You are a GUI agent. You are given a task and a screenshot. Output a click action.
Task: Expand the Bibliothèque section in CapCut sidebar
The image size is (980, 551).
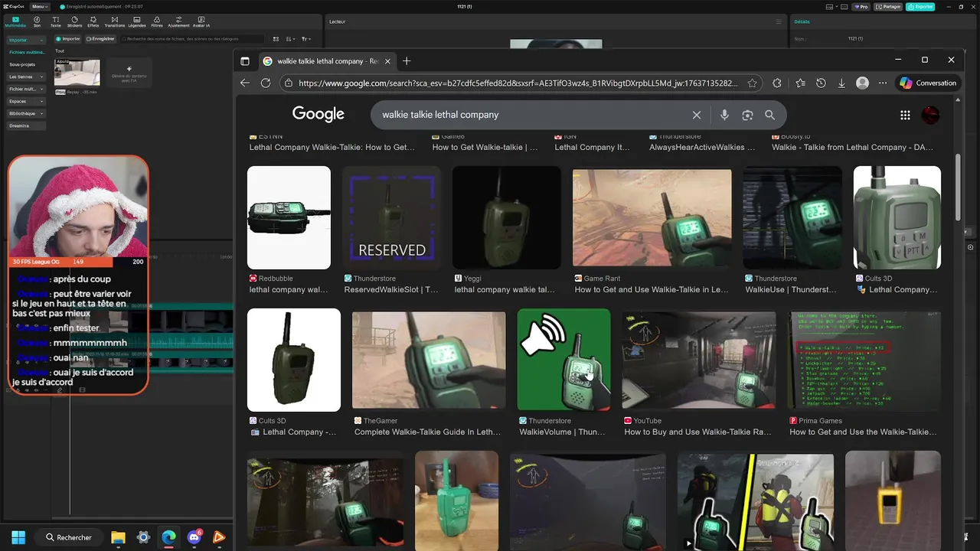[x=26, y=113]
